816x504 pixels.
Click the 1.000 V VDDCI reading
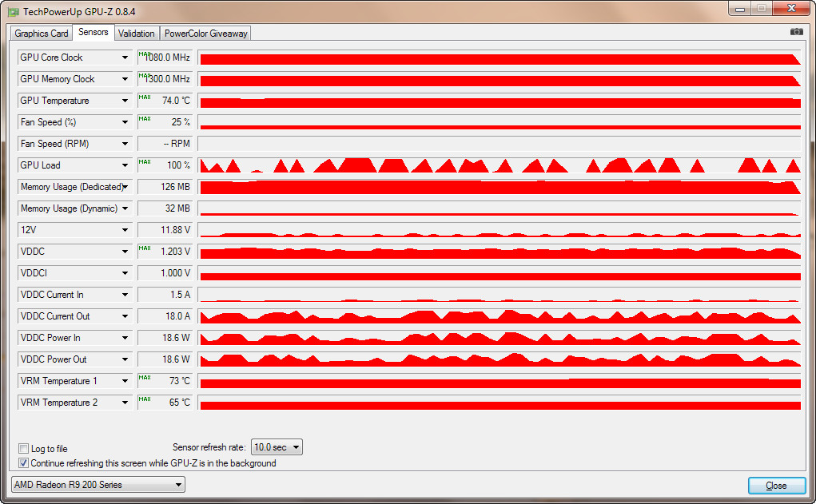tap(165, 273)
